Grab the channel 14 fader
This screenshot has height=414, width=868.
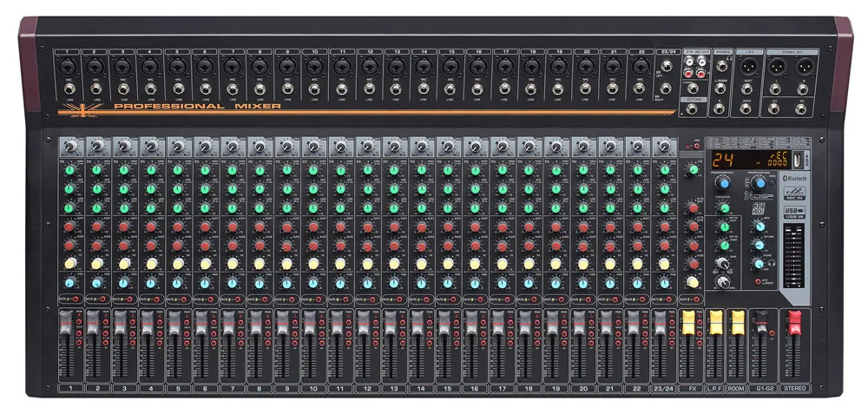(417, 323)
